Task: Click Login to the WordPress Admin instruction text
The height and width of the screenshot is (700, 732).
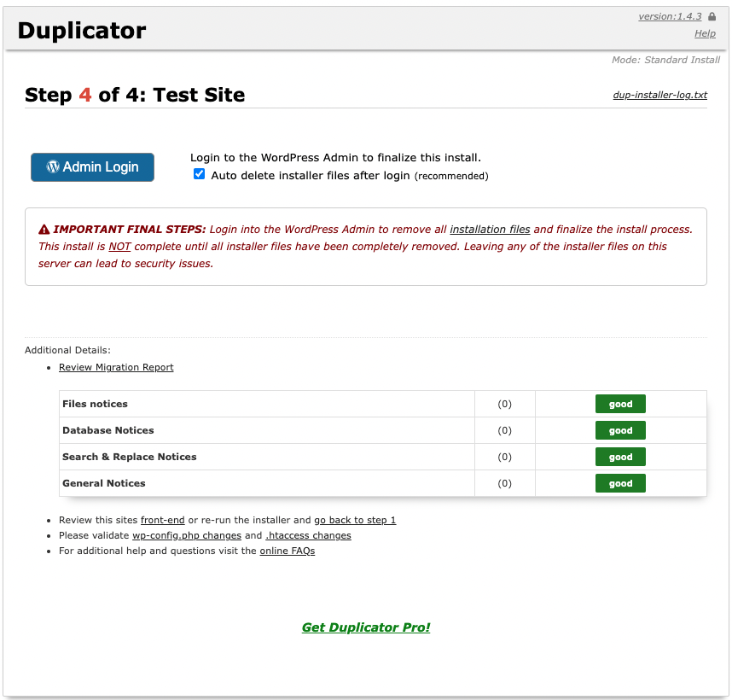Action: [x=335, y=157]
